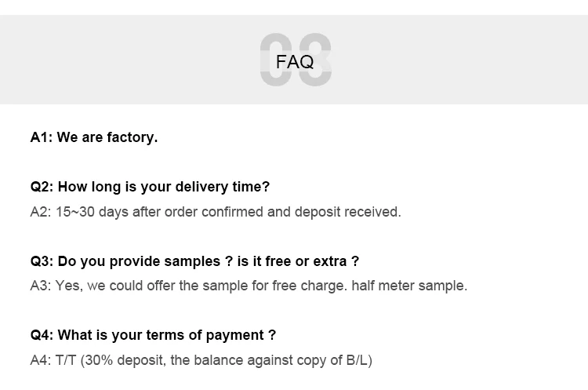Click the "Q2:" label
This screenshot has height=390, width=588.
[x=42, y=187]
